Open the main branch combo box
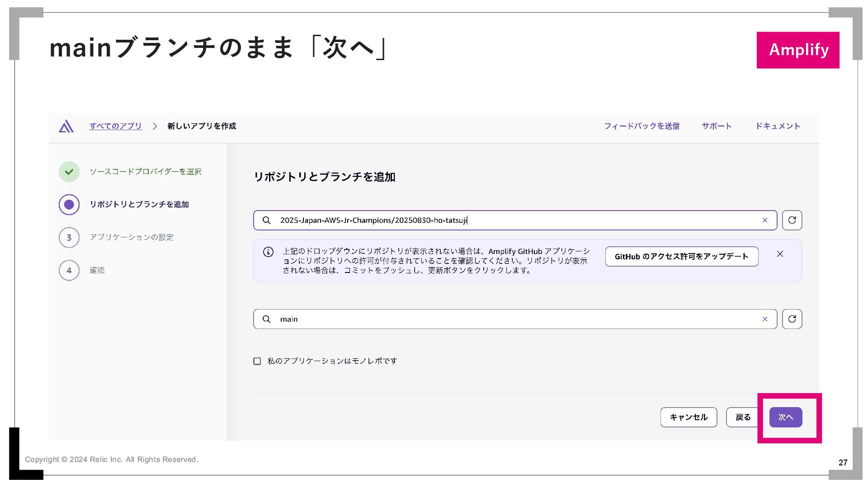 pos(515,319)
